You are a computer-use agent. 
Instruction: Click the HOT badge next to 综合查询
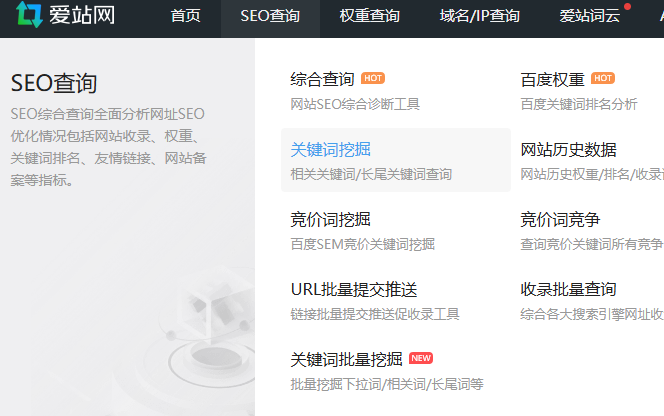[x=373, y=78]
